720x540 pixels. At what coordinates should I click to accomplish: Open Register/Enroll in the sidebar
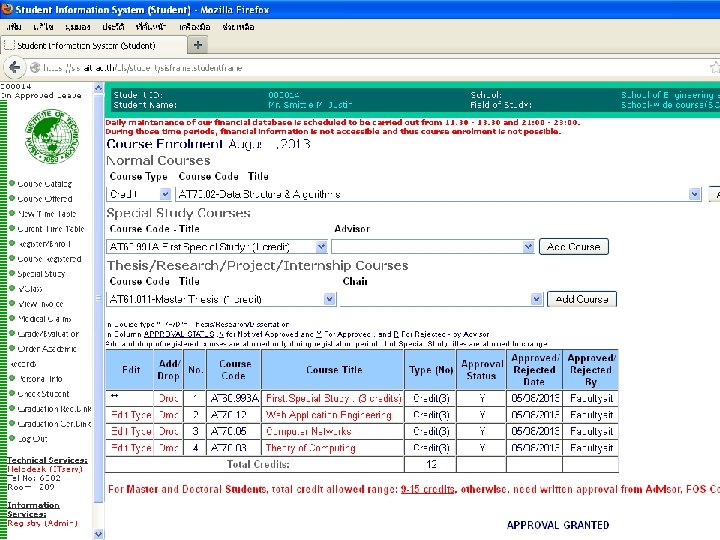pyautogui.click(x=44, y=244)
